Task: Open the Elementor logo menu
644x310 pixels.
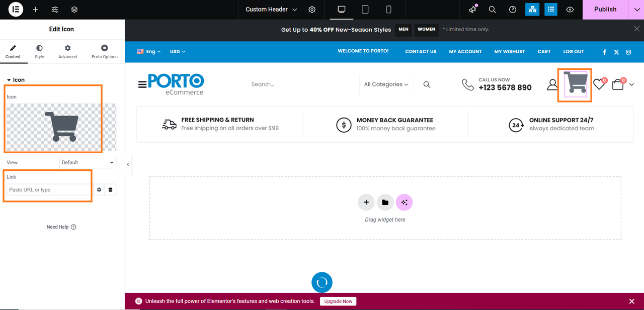Action: point(16,10)
